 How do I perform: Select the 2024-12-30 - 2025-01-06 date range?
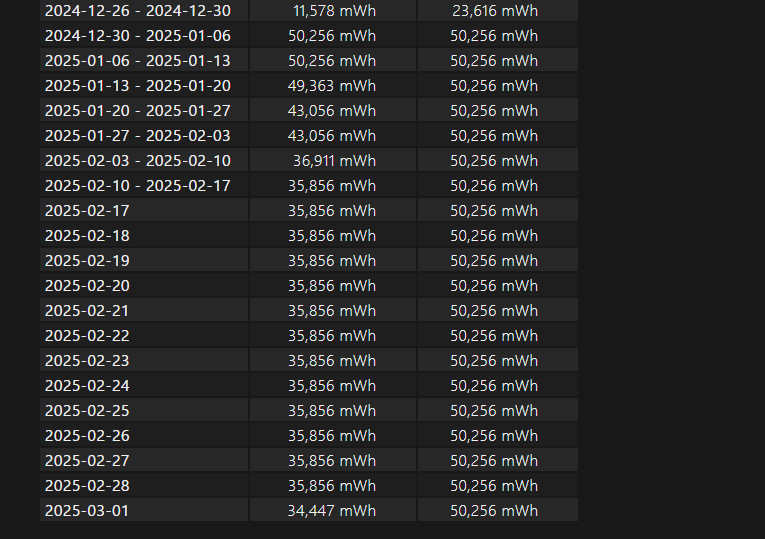(x=137, y=35)
